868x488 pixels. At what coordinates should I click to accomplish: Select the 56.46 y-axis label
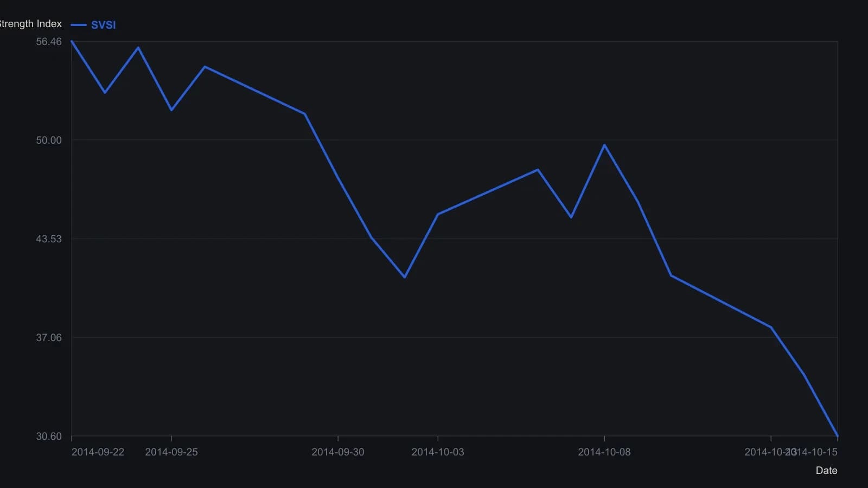[49, 42]
